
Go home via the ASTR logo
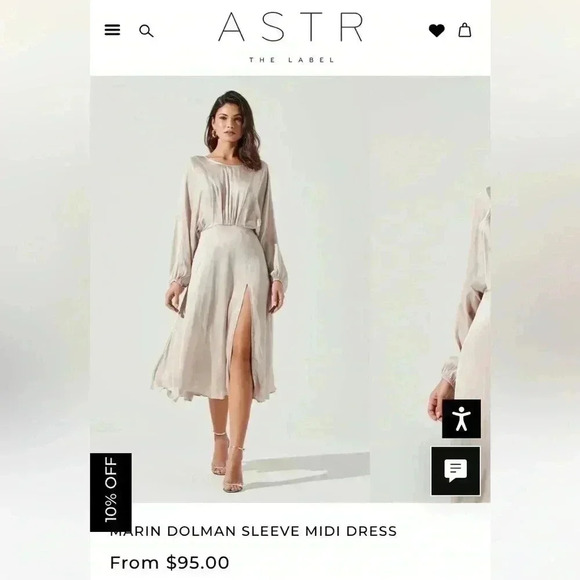[291, 27]
